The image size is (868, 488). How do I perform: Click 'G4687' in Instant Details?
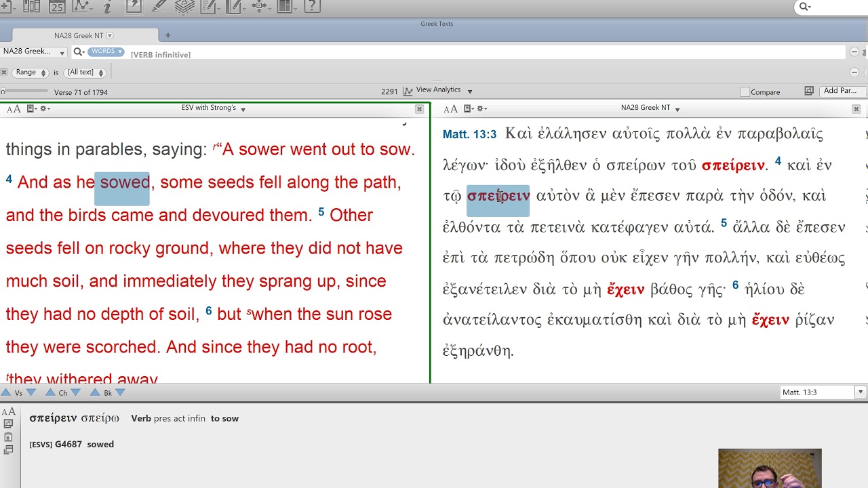[x=68, y=445]
